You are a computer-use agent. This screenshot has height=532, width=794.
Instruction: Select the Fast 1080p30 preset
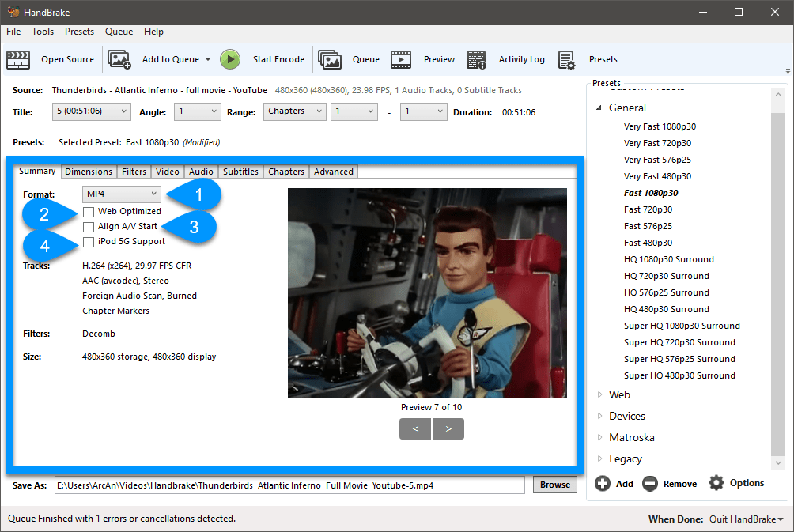click(x=651, y=193)
